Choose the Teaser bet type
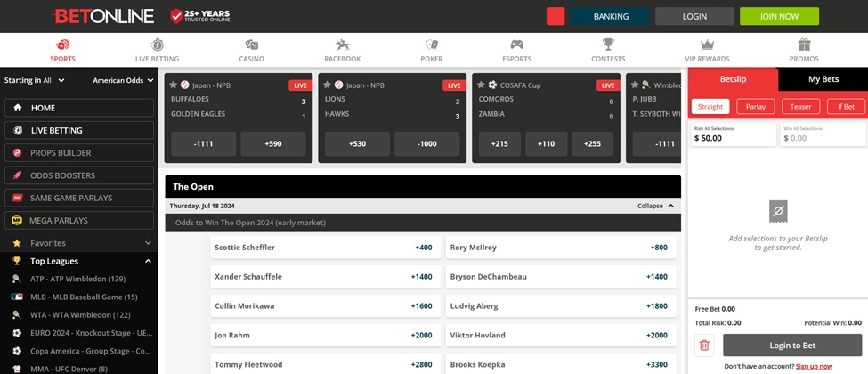The width and height of the screenshot is (868, 374). [x=800, y=107]
